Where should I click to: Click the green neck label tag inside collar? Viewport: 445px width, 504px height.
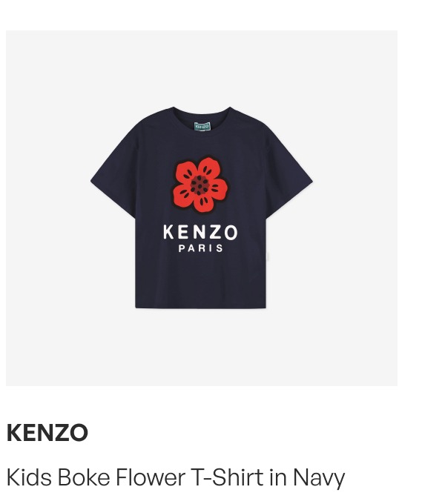click(202, 126)
